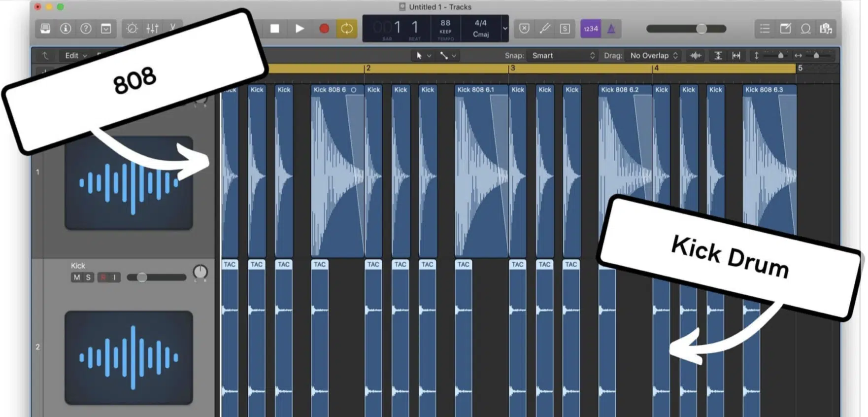Click the tempo value 88
The image size is (868, 417).
point(445,23)
